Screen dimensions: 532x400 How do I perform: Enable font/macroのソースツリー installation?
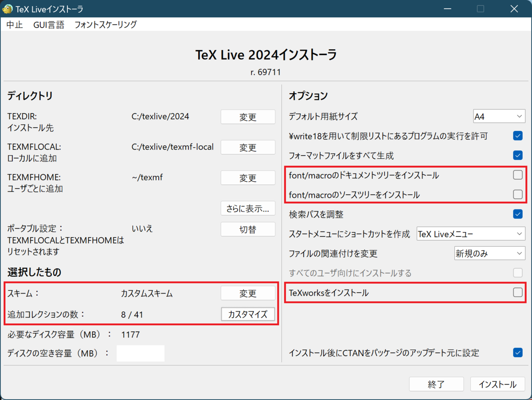(518, 194)
